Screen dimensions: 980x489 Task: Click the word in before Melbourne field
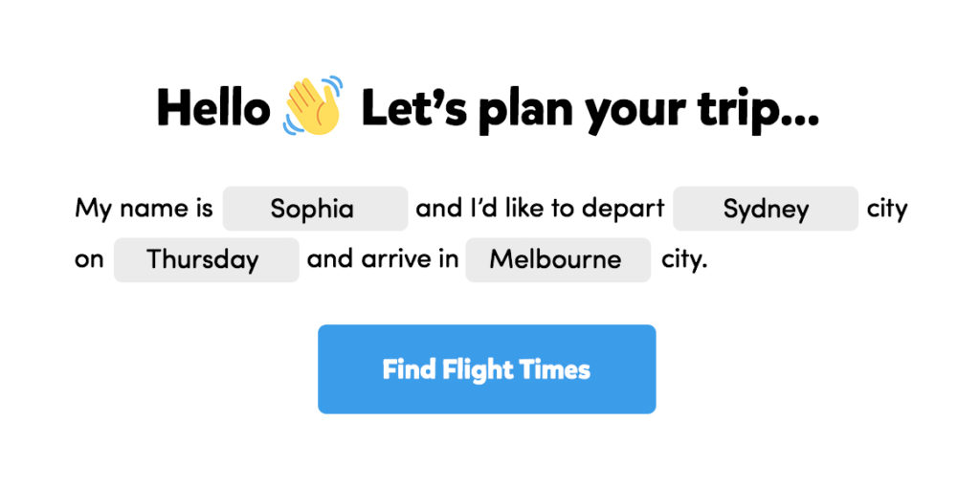point(449,259)
